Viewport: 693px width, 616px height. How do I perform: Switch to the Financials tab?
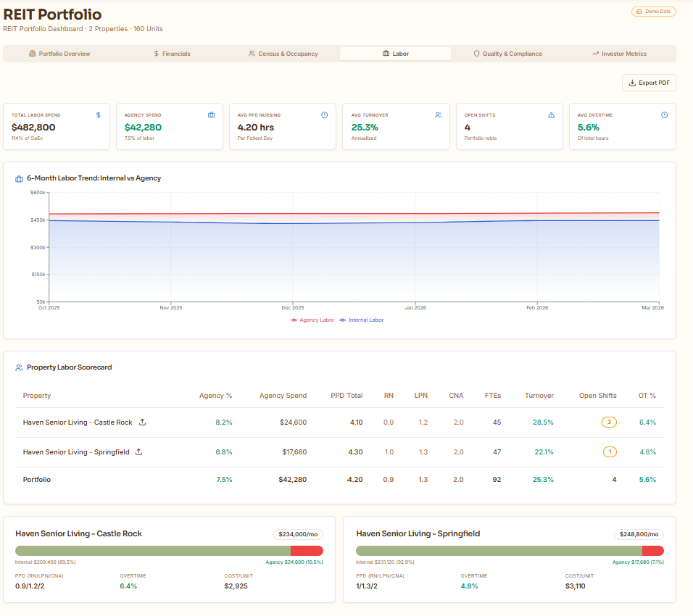[172, 54]
